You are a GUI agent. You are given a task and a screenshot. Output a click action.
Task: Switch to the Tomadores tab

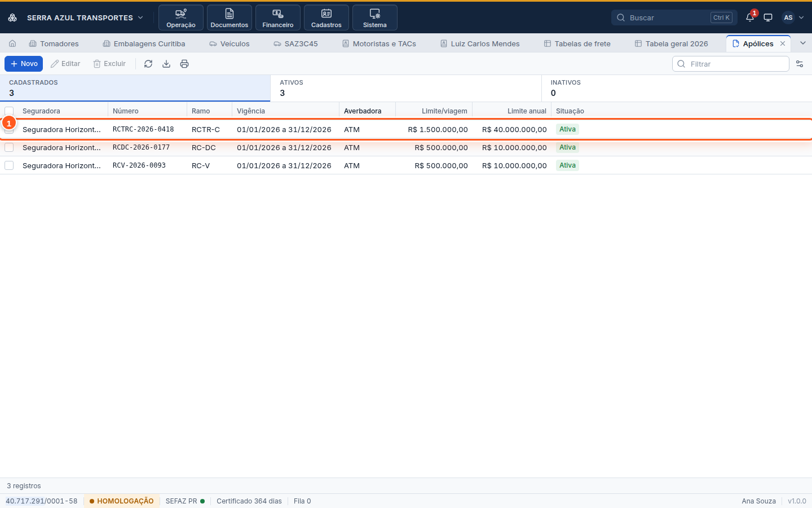54,43
